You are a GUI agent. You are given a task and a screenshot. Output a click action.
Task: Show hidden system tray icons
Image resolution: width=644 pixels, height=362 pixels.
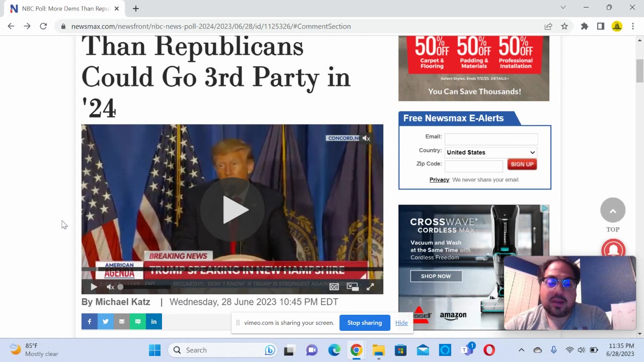tap(521, 350)
